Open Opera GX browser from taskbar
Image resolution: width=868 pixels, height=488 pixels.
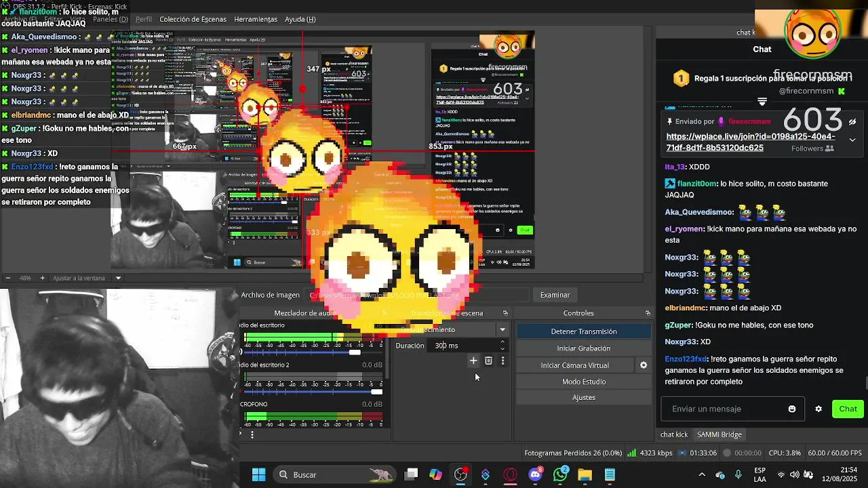tap(510, 474)
